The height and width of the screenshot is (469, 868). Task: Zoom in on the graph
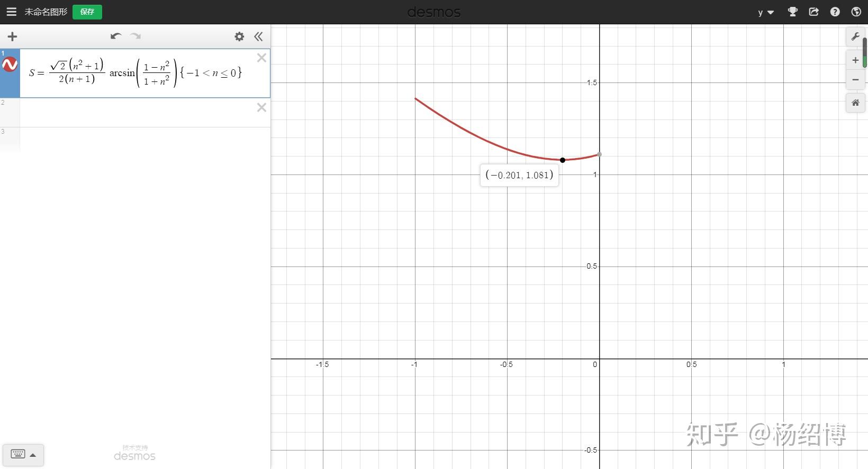coord(855,60)
